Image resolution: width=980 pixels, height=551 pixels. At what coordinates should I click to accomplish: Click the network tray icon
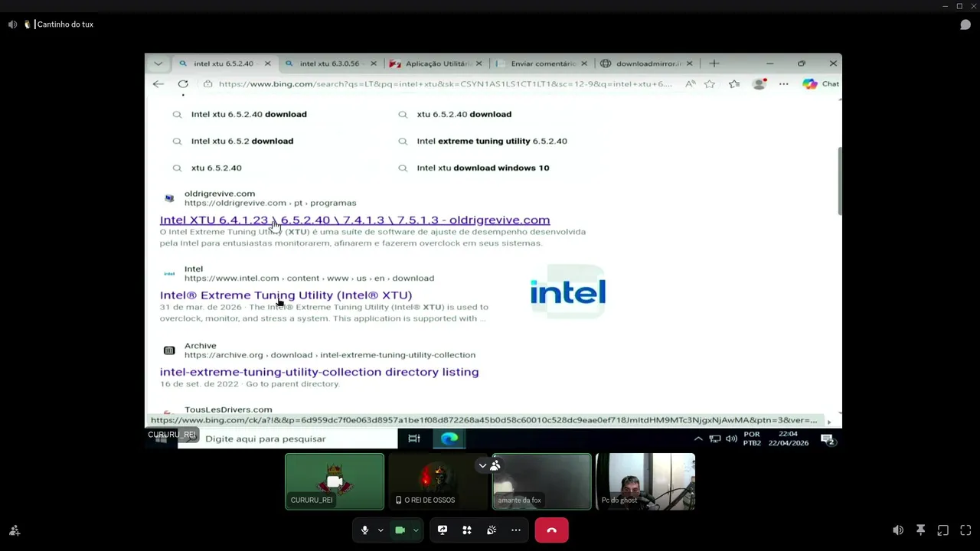(714, 439)
